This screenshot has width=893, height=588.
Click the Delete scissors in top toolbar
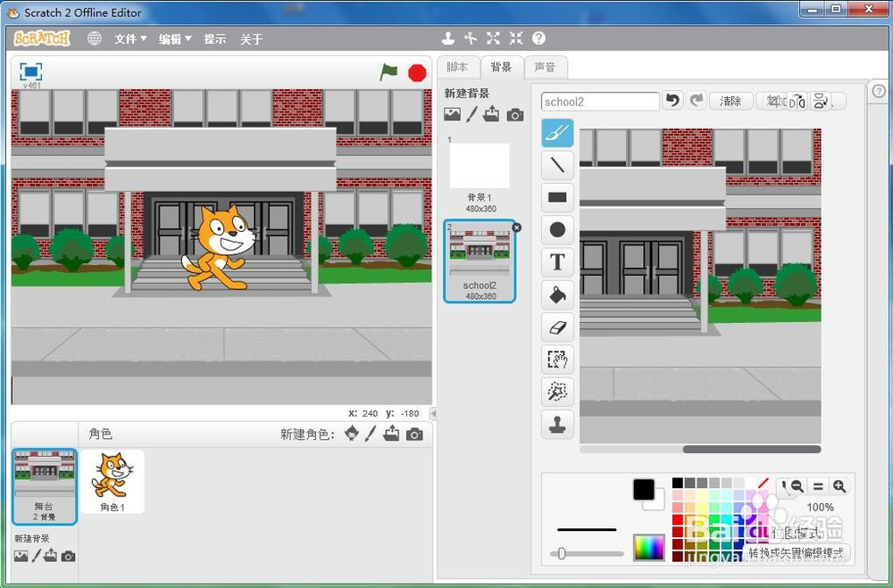(471, 38)
